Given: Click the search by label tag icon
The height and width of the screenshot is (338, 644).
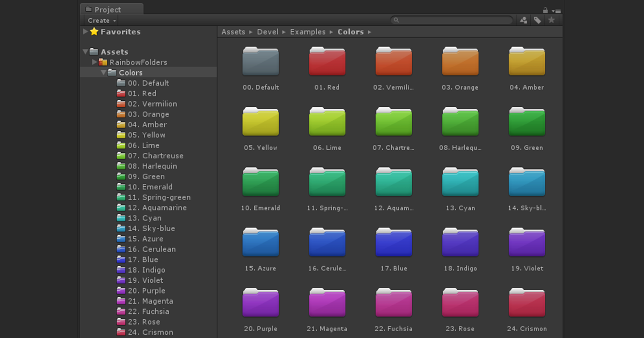Looking at the screenshot, I should [537, 20].
